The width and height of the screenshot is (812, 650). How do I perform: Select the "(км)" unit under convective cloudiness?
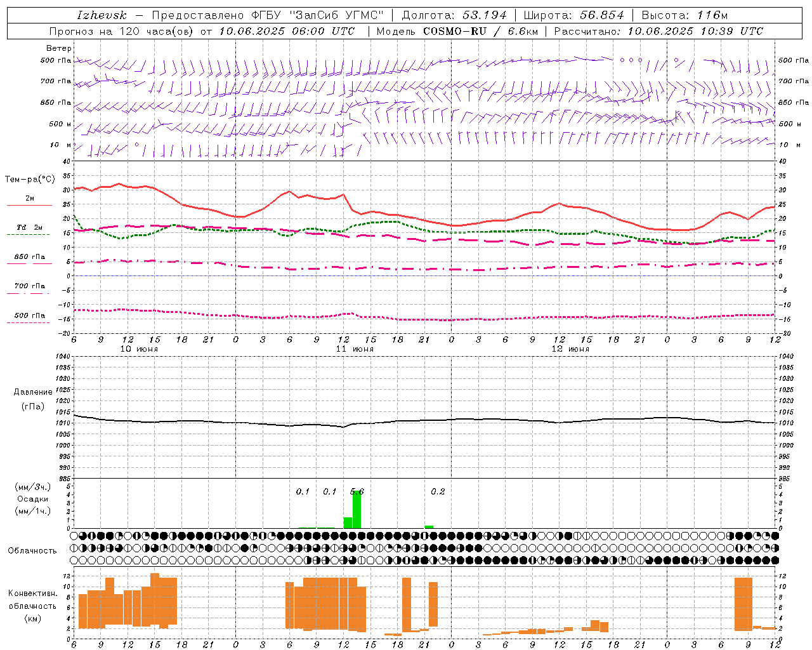pos(33,618)
